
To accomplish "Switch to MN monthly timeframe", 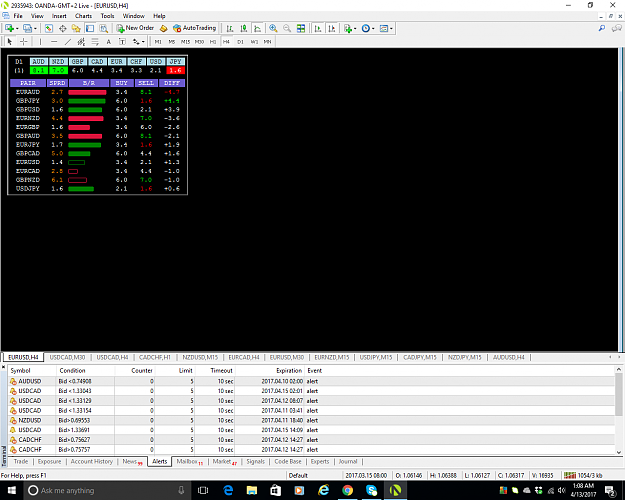I will [x=267, y=41].
